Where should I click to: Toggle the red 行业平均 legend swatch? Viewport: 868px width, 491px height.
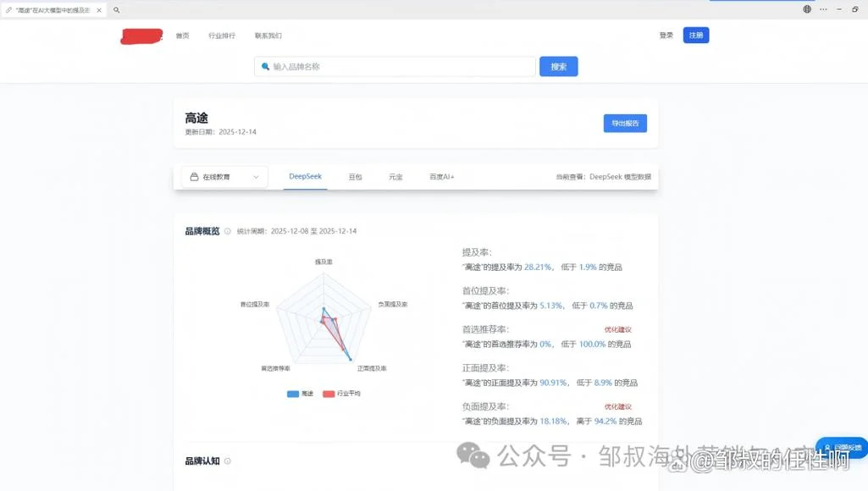tap(329, 394)
